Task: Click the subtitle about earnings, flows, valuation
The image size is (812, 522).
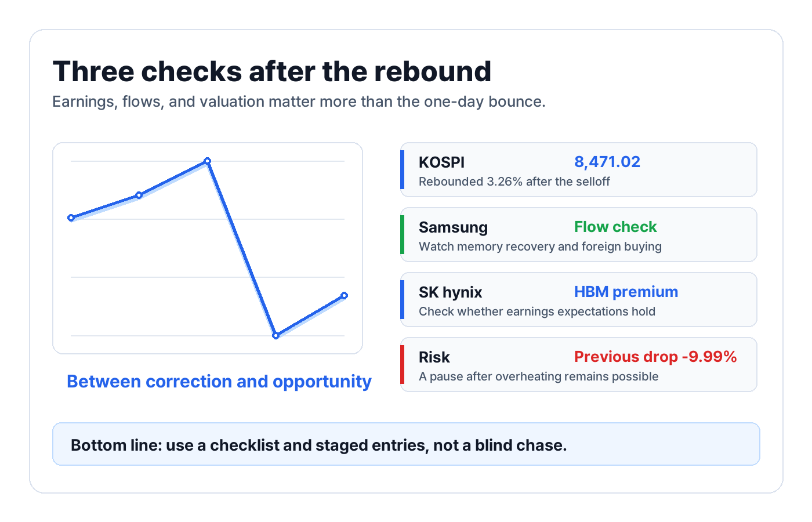Action: (299, 102)
